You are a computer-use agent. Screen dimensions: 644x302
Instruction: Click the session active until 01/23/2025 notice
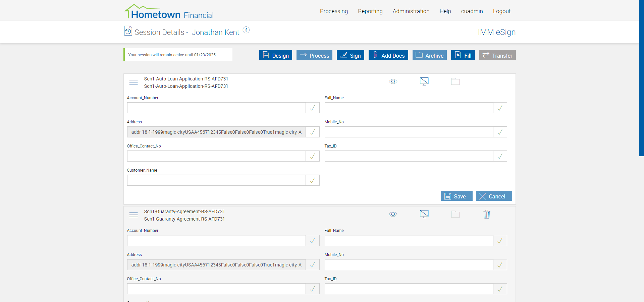(x=178, y=55)
